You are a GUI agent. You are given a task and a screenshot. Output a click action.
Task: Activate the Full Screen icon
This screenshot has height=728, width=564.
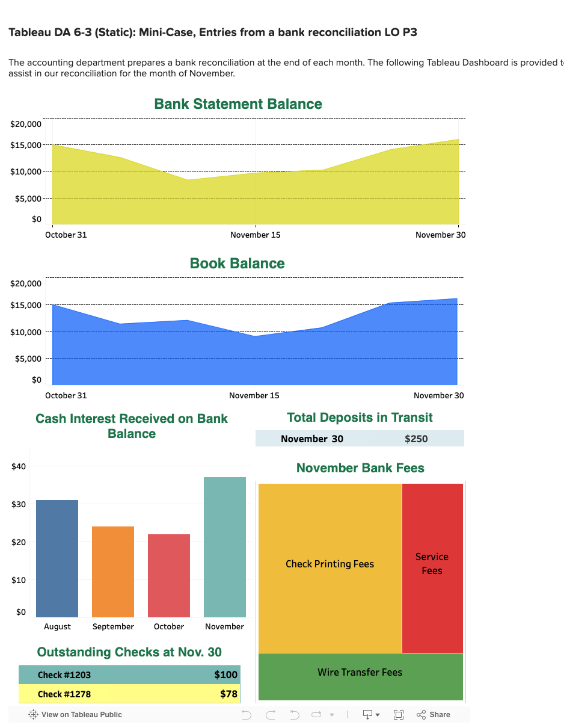click(x=399, y=714)
